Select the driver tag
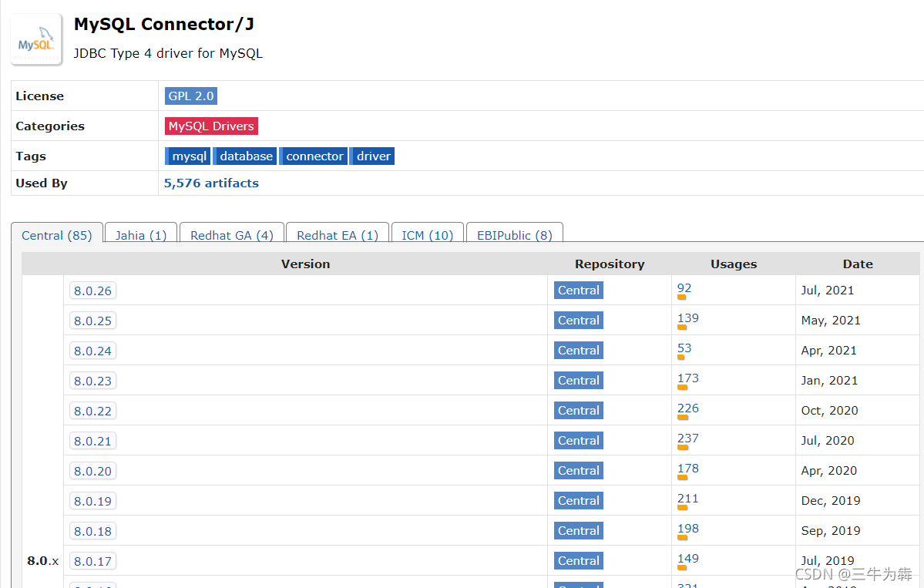Viewport: 924px width, 588px height. 372,156
